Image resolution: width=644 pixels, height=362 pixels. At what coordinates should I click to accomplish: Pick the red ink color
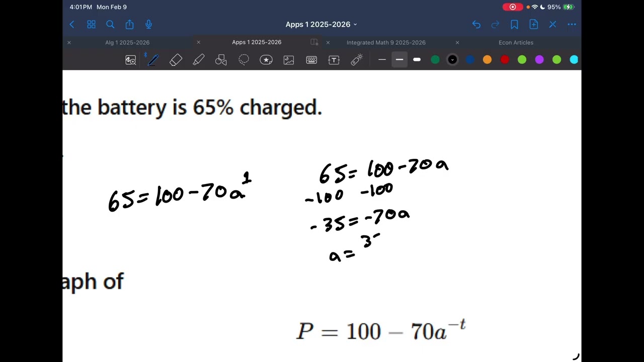tap(505, 60)
